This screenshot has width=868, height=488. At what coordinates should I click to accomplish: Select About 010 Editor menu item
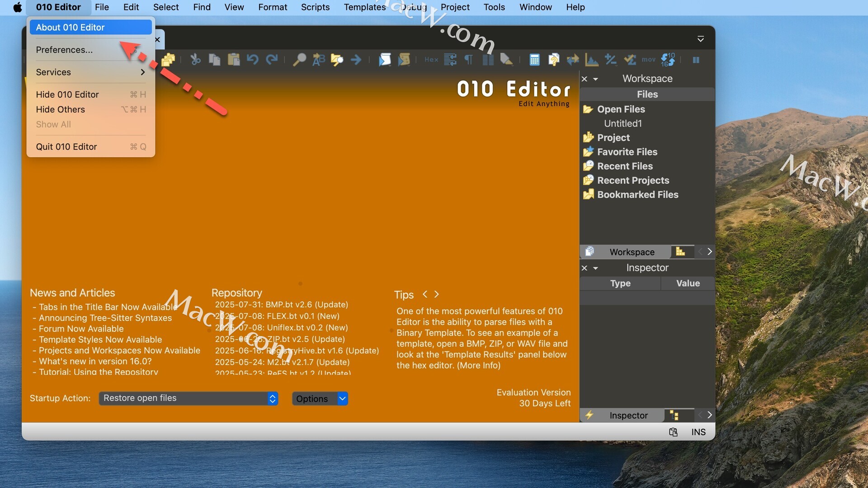[91, 28]
